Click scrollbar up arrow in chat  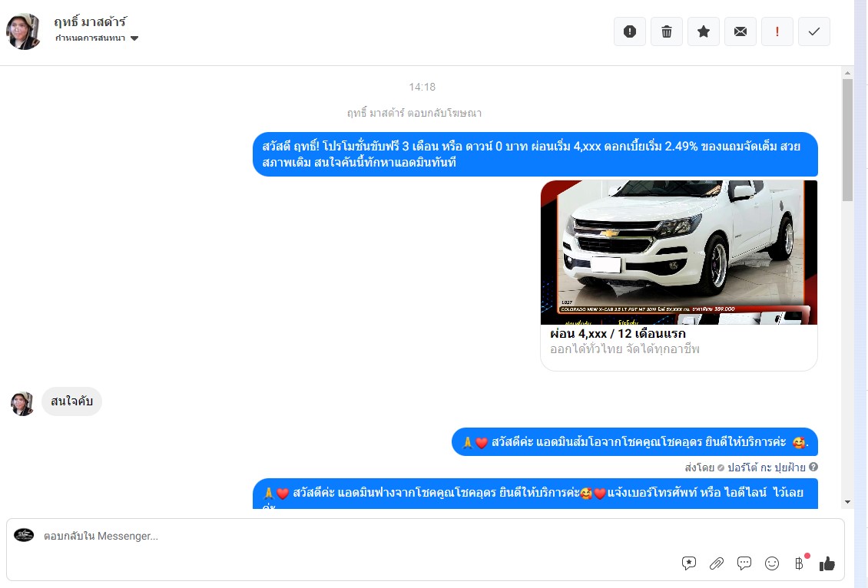pyautogui.click(x=847, y=73)
